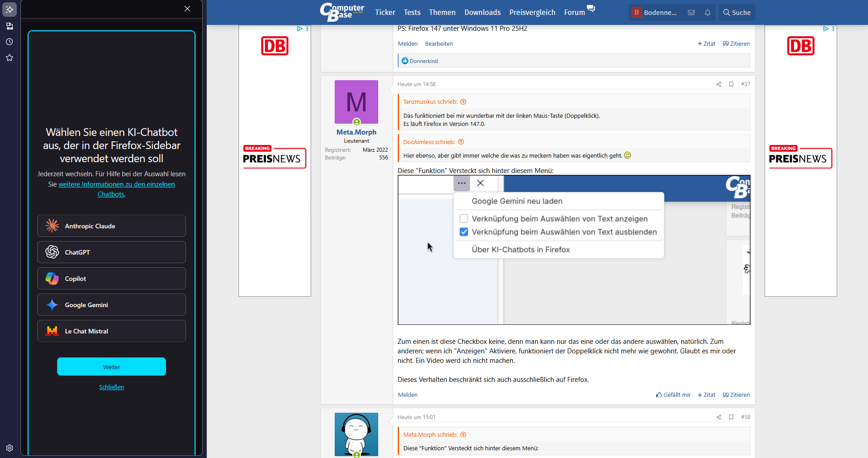The image size is (868, 458).
Task: Open the Bookmarks star icon in sidebar
Action: (x=10, y=58)
